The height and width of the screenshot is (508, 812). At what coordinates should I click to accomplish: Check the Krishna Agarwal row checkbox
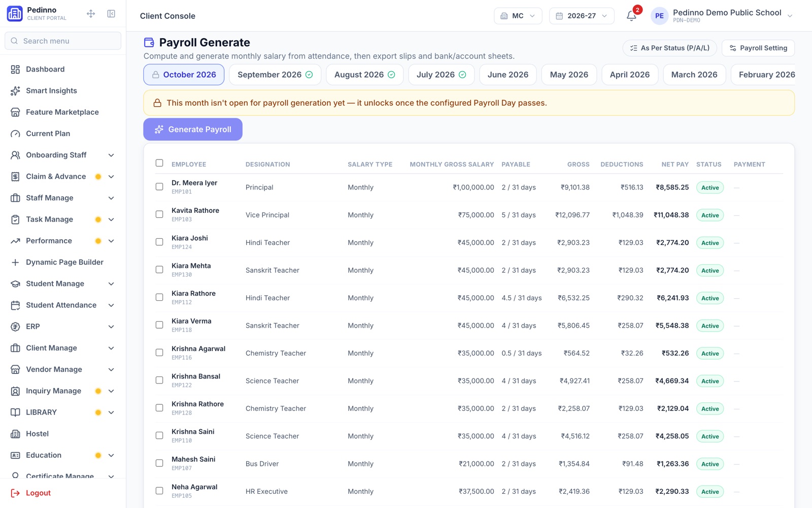pos(159,353)
